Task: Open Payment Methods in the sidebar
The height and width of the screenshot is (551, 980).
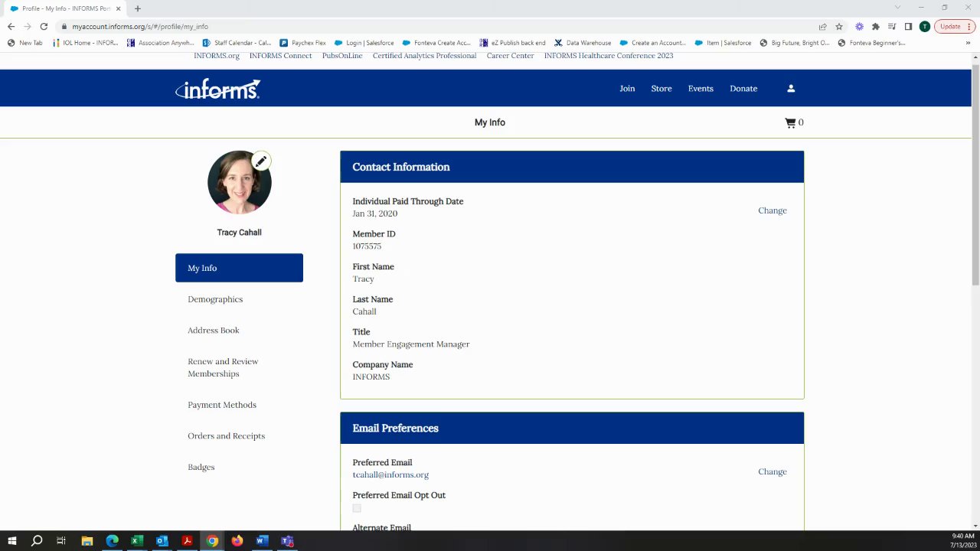Action: coord(222,405)
